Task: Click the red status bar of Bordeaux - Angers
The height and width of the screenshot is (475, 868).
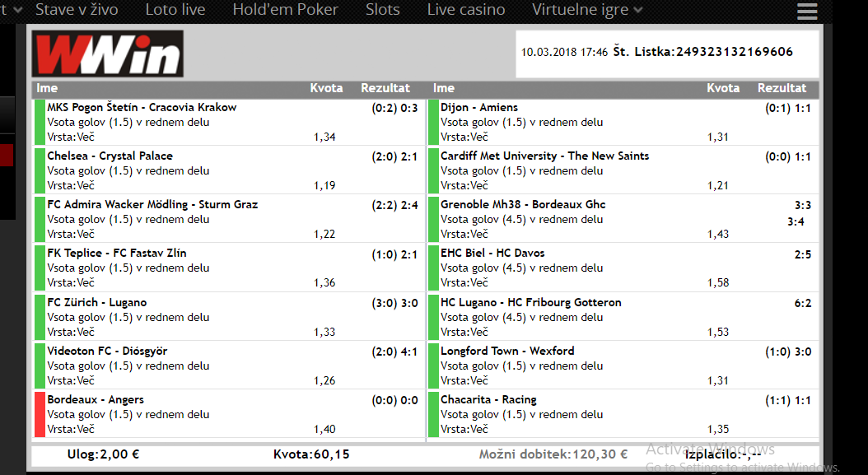Action: click(x=40, y=415)
